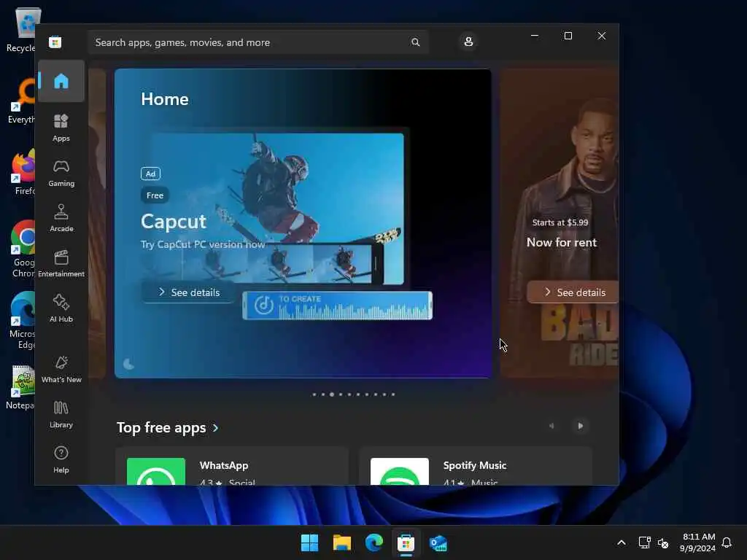Select the last carousel page dot

click(x=393, y=394)
